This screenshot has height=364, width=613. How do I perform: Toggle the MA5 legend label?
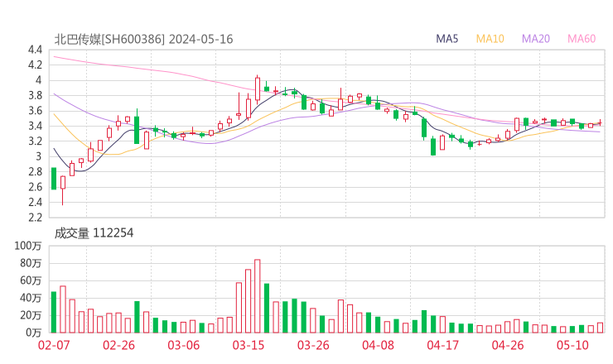pyautogui.click(x=446, y=39)
